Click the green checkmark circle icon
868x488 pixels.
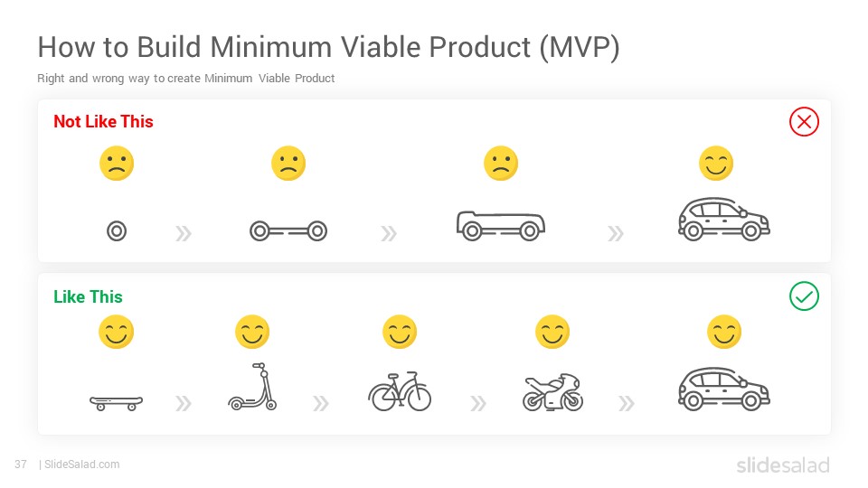pos(804,296)
